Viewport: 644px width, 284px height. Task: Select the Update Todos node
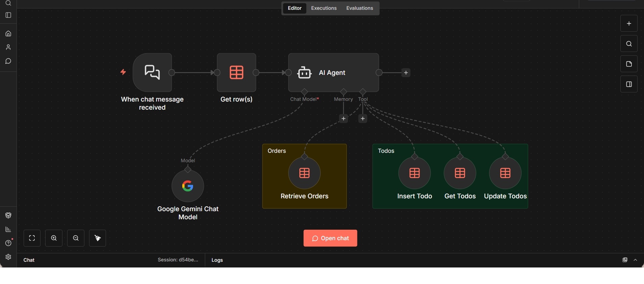tap(505, 173)
